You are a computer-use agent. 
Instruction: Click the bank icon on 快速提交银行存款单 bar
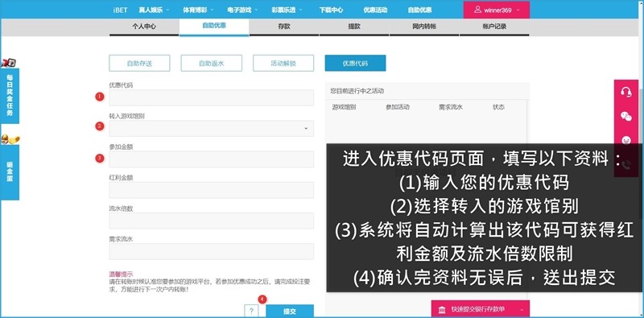pos(442,309)
